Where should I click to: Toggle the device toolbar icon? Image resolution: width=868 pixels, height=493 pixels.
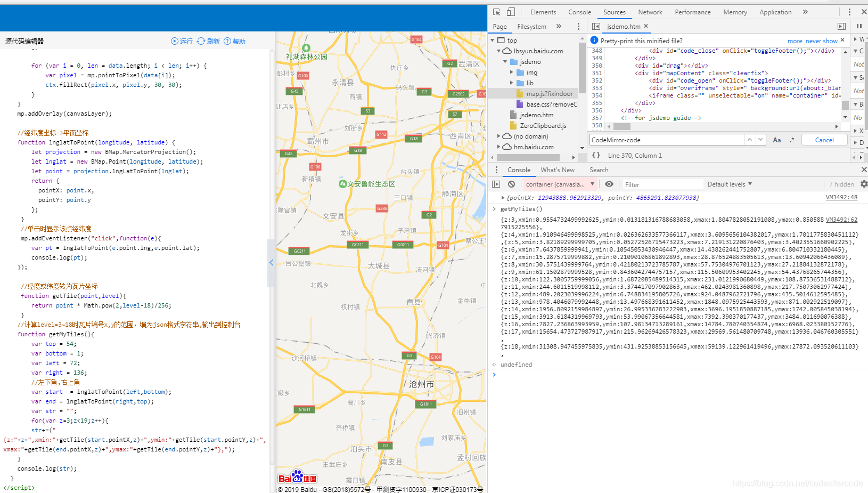coord(511,12)
